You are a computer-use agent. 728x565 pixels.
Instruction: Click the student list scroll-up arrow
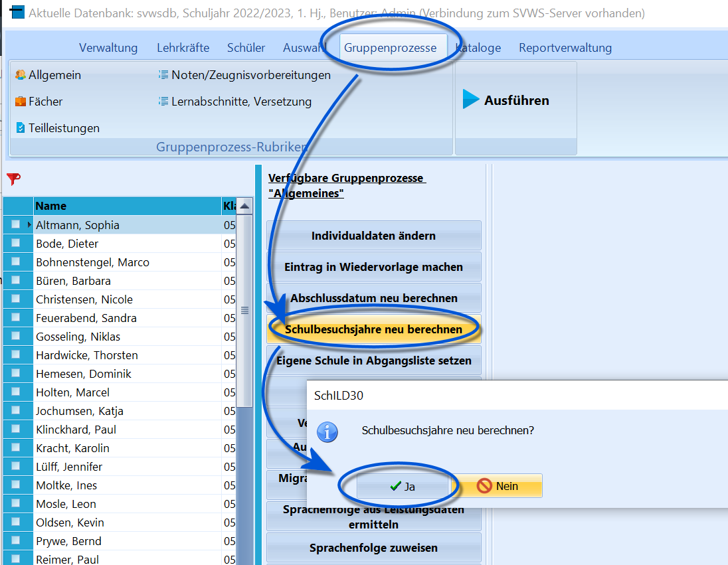pos(244,206)
